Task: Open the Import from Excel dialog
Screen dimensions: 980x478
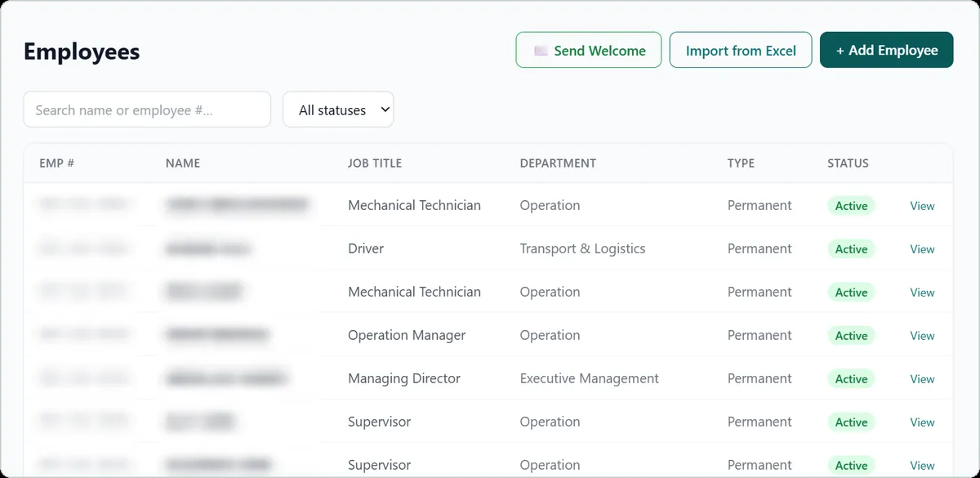Action: click(x=741, y=50)
